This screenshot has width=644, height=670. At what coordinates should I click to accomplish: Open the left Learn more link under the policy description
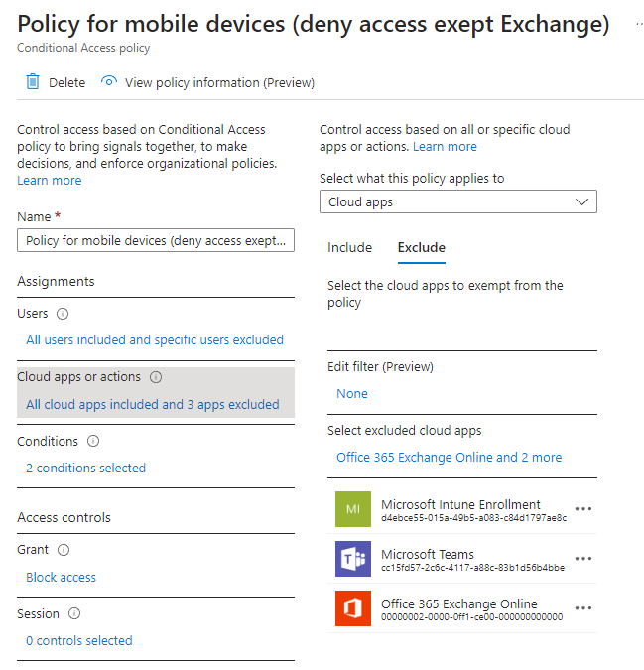click(49, 181)
